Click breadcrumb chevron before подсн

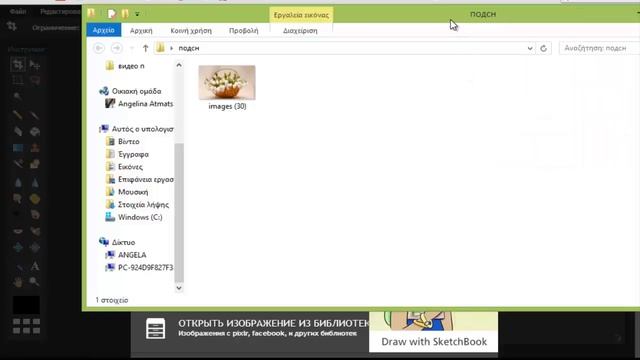coord(171,48)
